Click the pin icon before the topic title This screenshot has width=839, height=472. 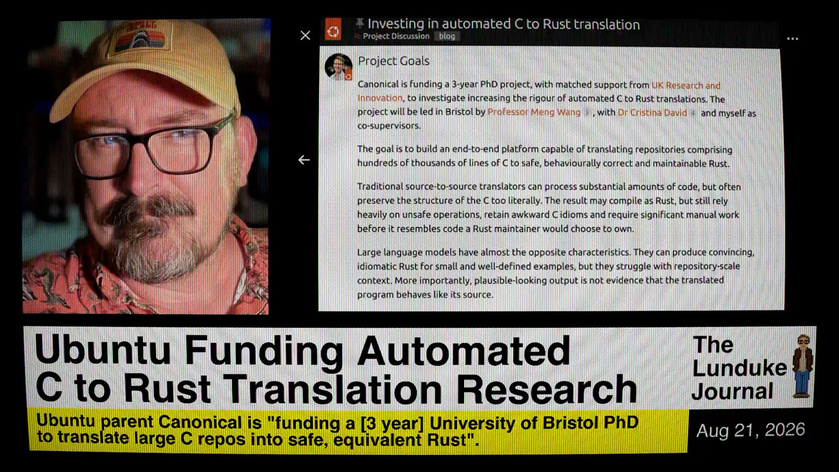tap(360, 23)
